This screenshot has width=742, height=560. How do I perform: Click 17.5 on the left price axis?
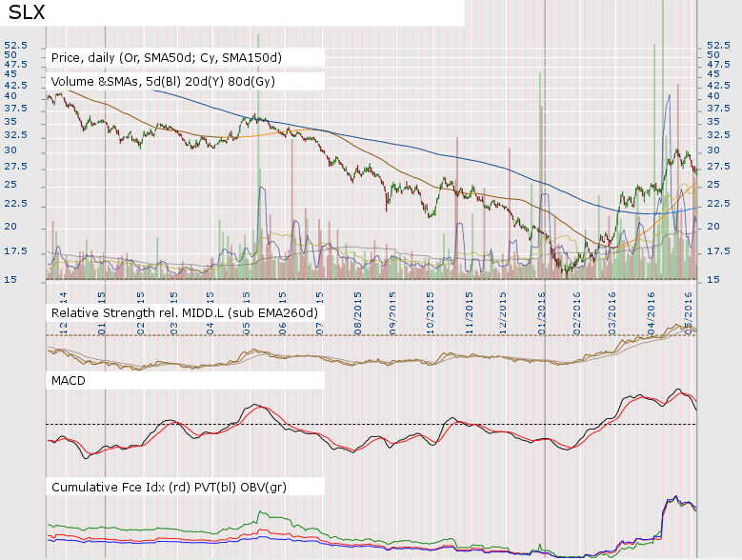click(15, 251)
